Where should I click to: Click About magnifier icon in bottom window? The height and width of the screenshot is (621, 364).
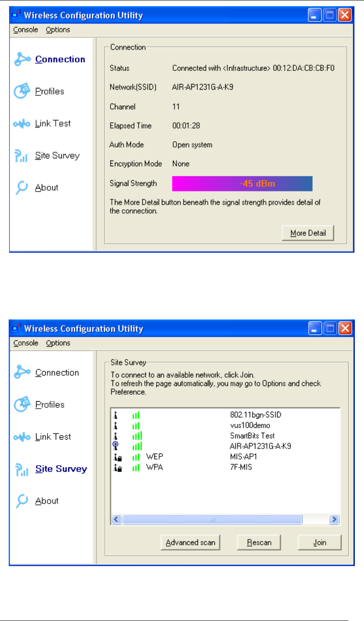point(22,501)
